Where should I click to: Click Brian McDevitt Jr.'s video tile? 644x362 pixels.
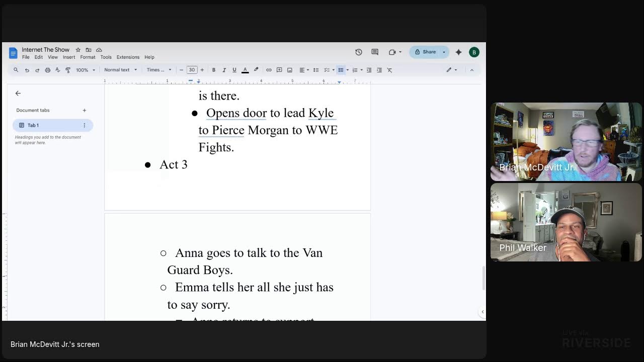pyautogui.click(x=566, y=142)
